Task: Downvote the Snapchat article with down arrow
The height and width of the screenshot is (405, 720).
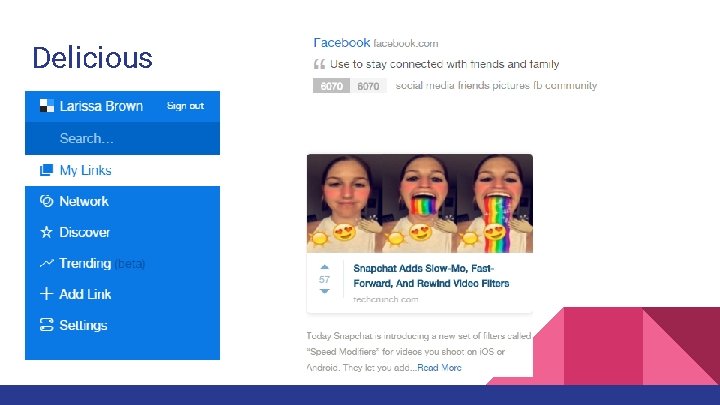Action: click(325, 291)
